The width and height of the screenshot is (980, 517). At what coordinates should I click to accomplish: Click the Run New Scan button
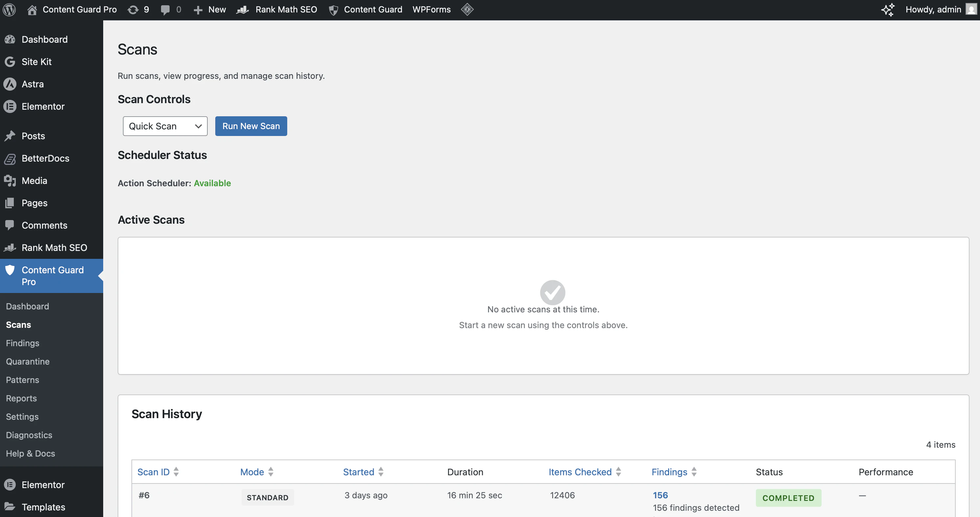(251, 126)
